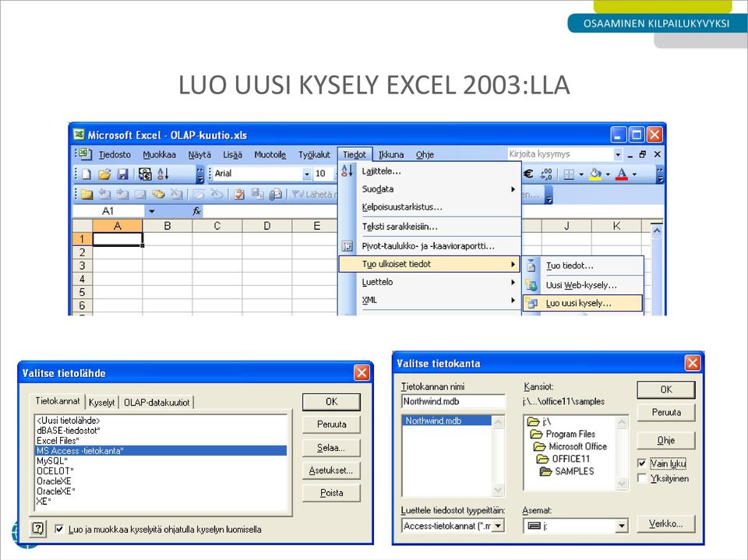Click the Tiedot menu
Screen dimensions: 748x560
[355, 154]
